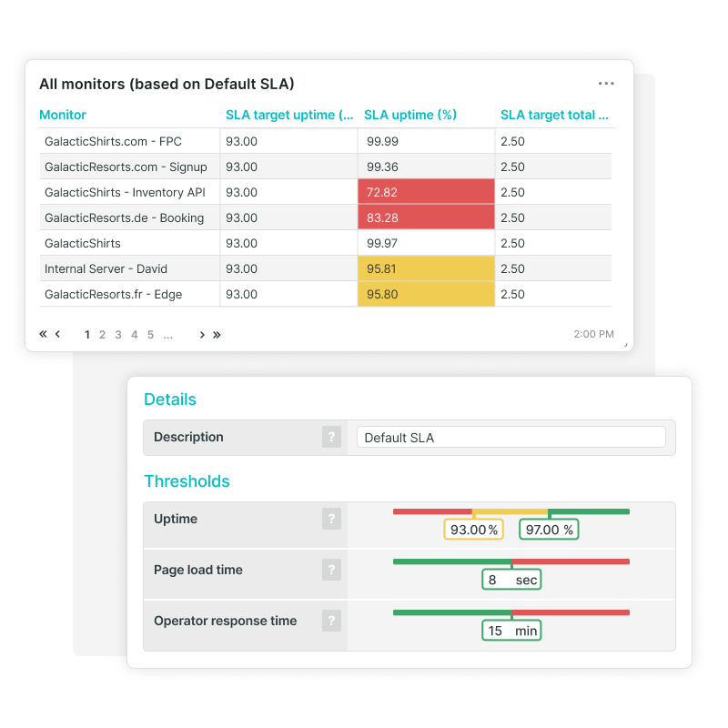728x728 pixels.
Task: Grab the resize handle of the monitors tile
Action: (626, 345)
